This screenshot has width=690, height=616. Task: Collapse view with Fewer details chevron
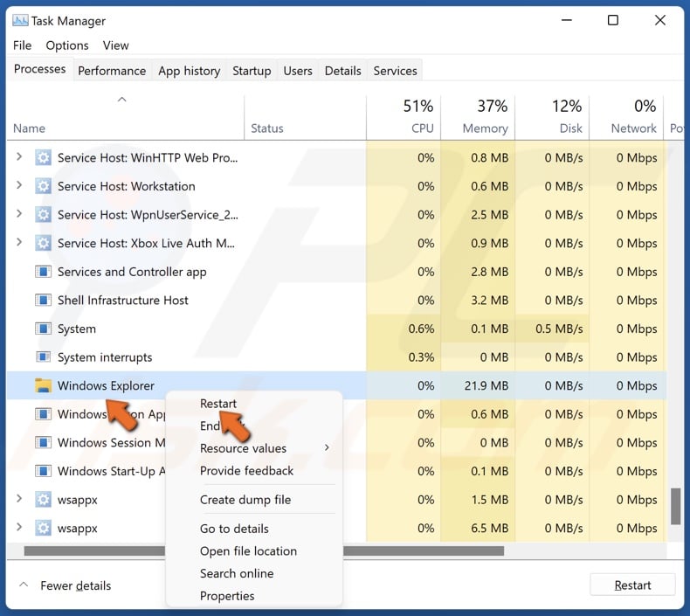click(24, 585)
